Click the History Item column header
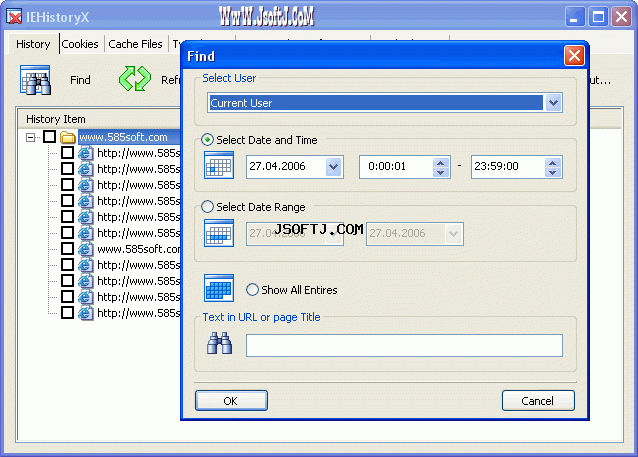Viewport: 638px width, 457px height. coord(98,119)
